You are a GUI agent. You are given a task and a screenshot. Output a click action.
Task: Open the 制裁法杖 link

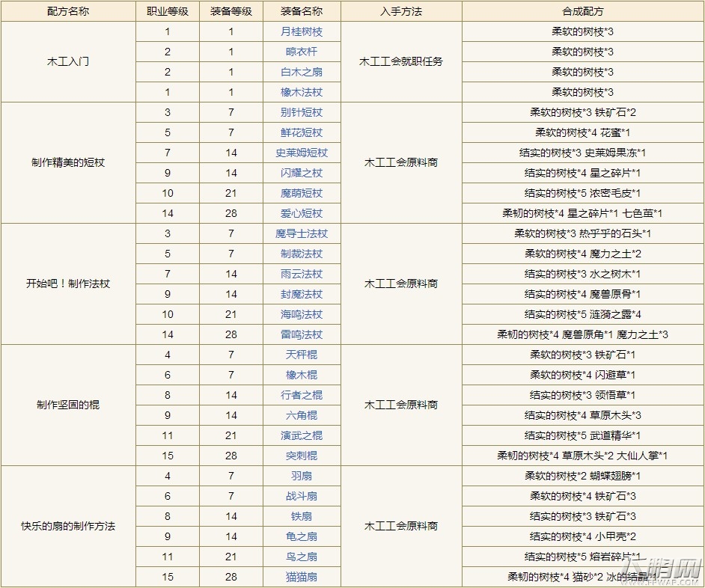[302, 254]
